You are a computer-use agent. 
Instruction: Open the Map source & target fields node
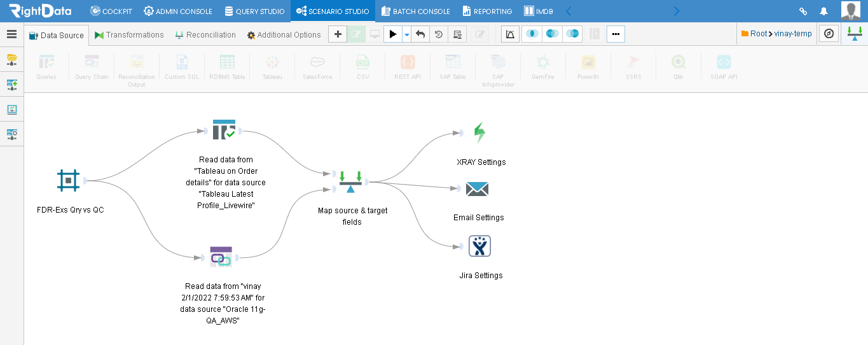(x=350, y=182)
